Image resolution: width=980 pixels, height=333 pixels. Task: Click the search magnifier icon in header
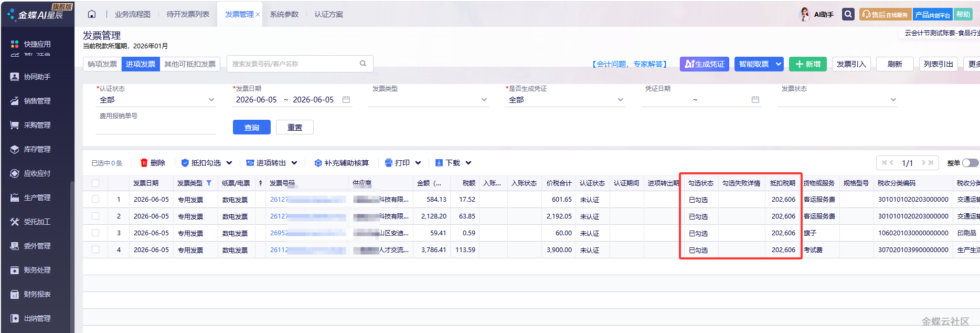tap(848, 14)
